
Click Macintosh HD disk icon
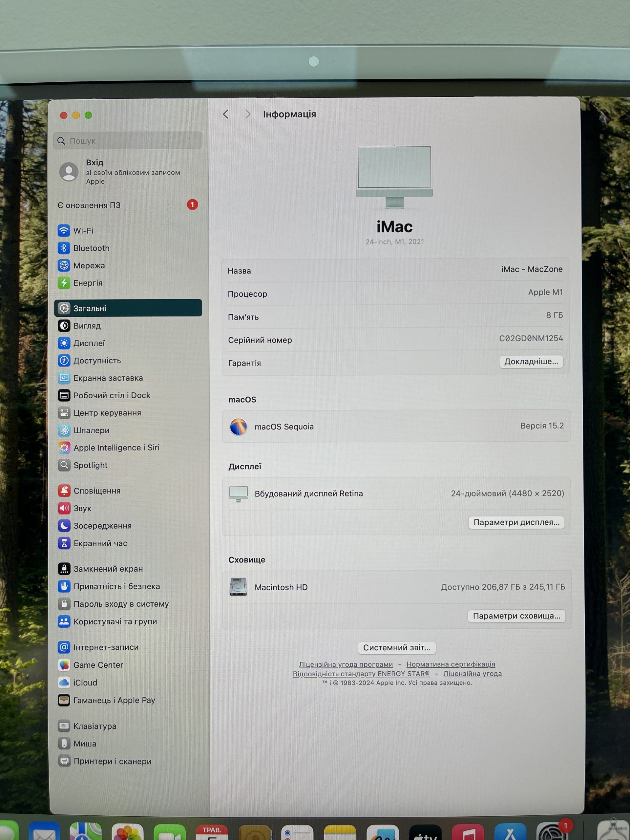[239, 587]
